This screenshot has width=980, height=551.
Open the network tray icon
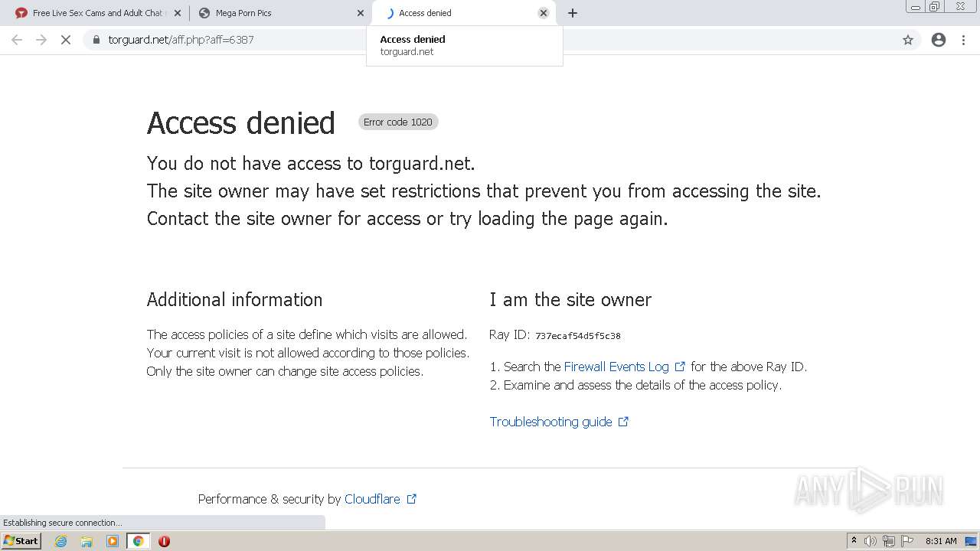point(889,541)
